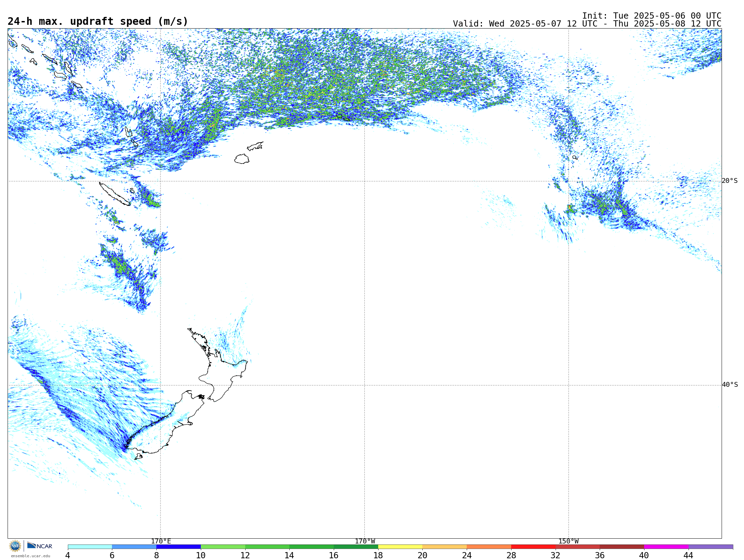Click the ensemble.ucar.edu text
744x560 pixels.
tap(31, 556)
